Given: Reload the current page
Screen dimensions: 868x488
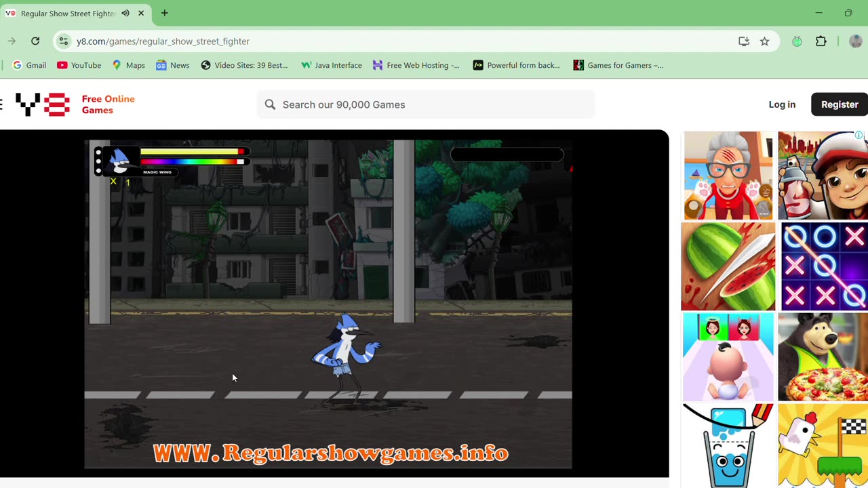Looking at the screenshot, I should click(35, 41).
